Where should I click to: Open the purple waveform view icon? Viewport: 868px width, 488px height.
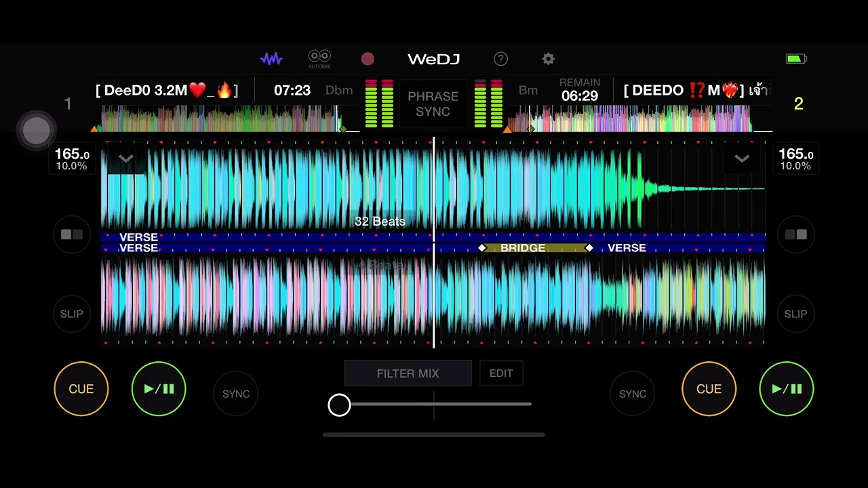(271, 59)
